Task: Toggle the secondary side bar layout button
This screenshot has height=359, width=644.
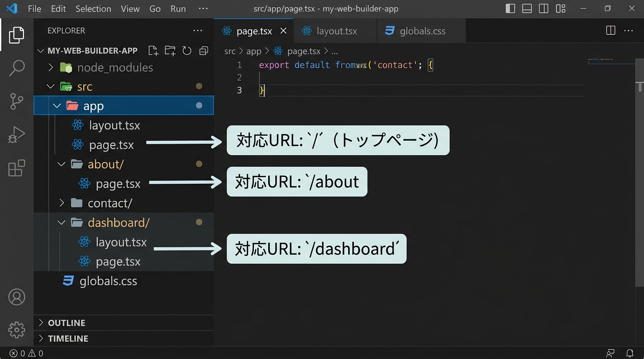Action: [x=543, y=8]
